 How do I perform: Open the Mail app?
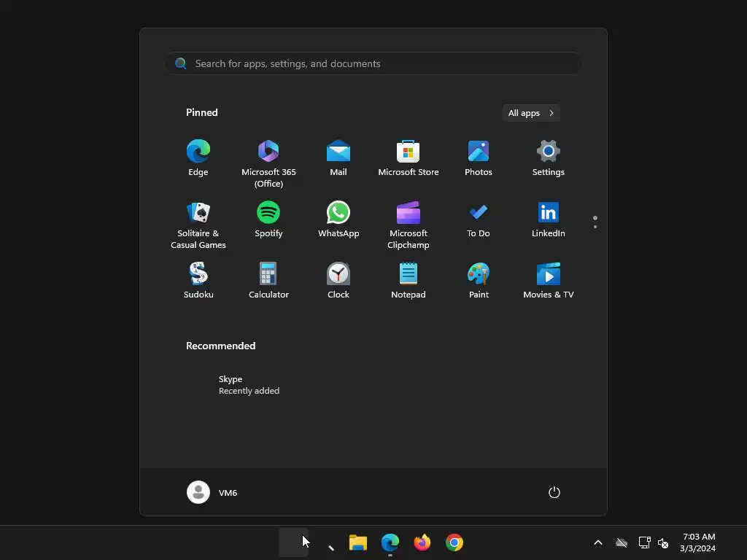point(338,158)
